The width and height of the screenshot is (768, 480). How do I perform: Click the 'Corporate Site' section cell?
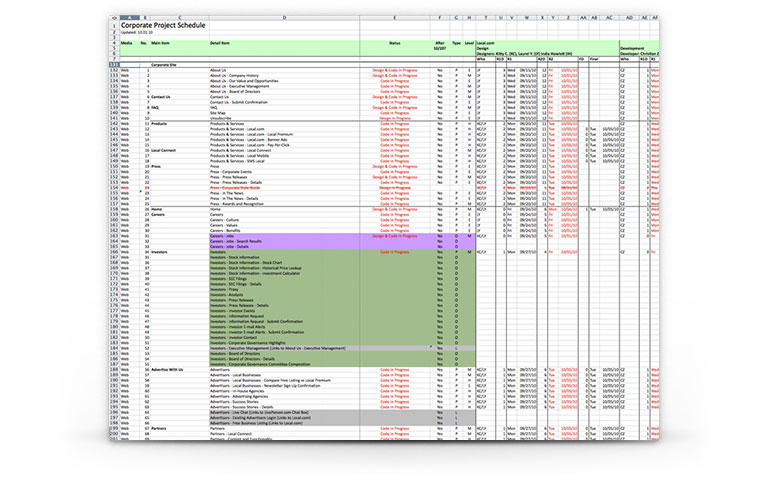[x=164, y=65]
